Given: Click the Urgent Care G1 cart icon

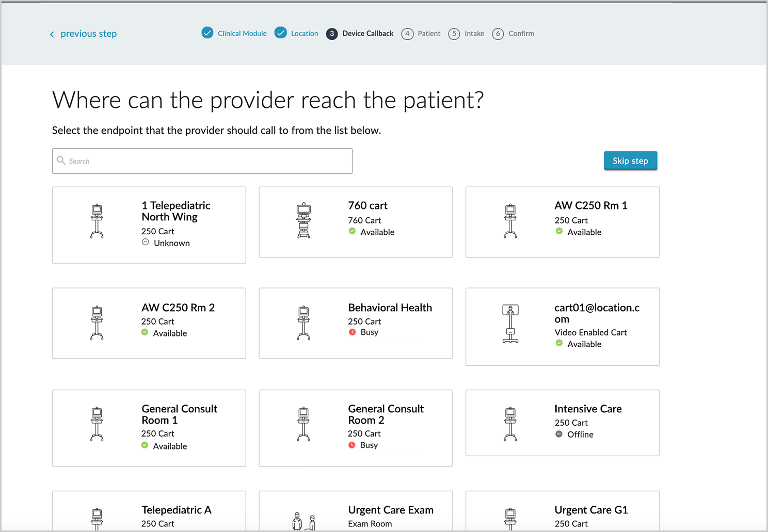Looking at the screenshot, I should pos(510,520).
